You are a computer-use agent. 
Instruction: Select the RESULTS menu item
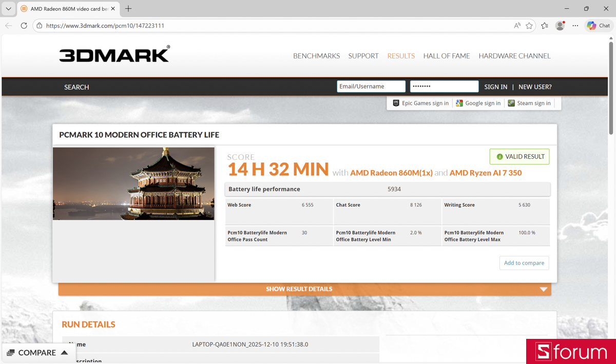pyautogui.click(x=401, y=56)
